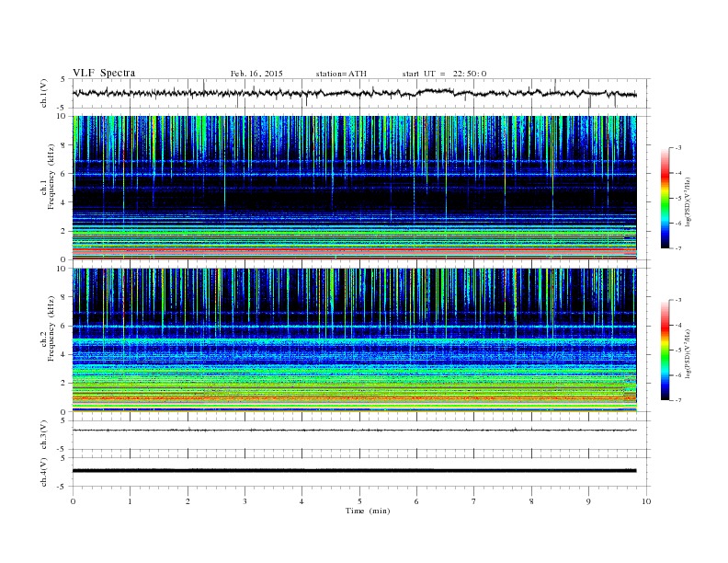This screenshot has width=728, height=563.
Task: Click the time axis tick label "8"
Action: [531, 501]
